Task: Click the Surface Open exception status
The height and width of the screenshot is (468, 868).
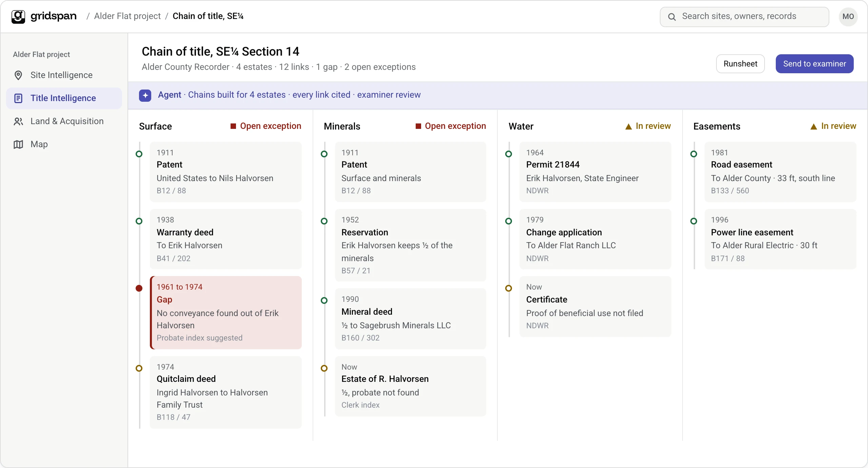Action: click(x=266, y=126)
